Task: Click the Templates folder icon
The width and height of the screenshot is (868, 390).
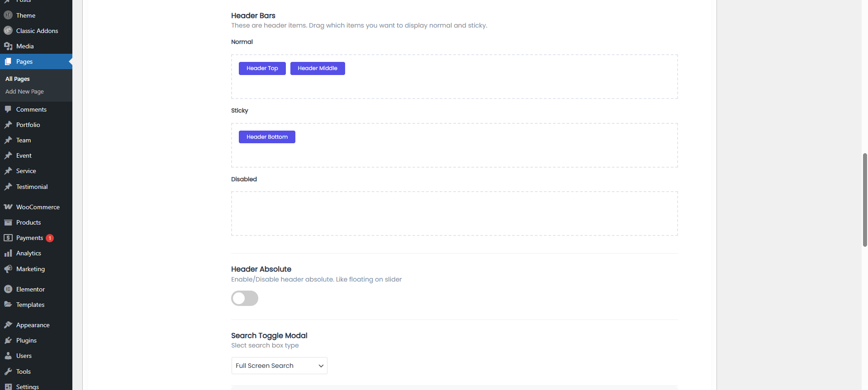Action: 8,305
